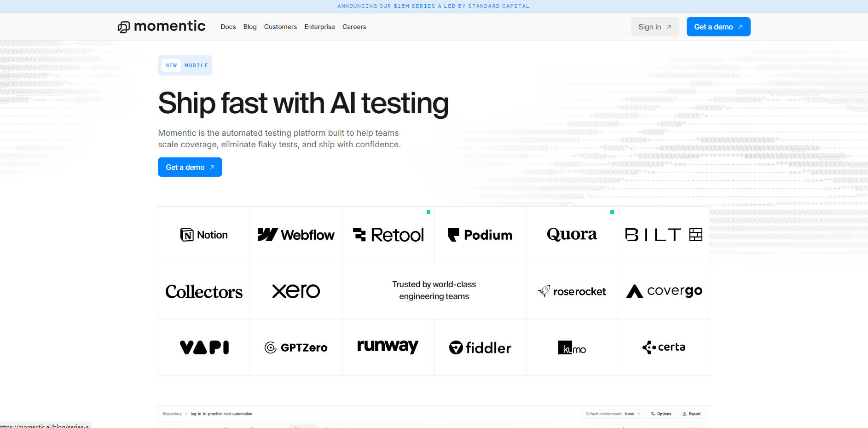
Task: Click the hero Get a demo button
Action: coord(190,167)
